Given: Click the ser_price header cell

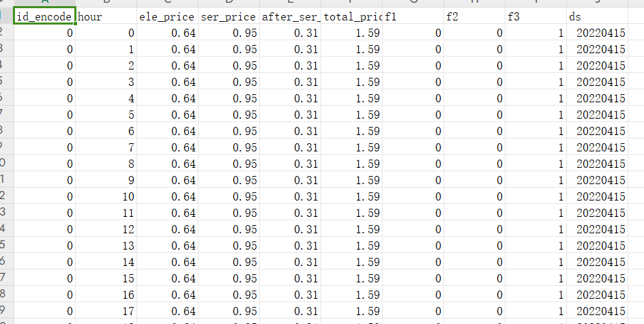Looking at the screenshot, I should (229, 16).
